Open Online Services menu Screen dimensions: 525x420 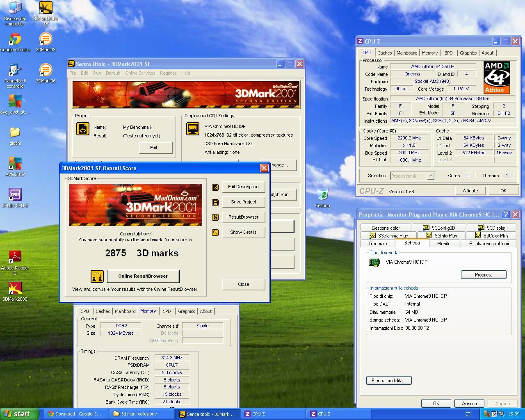[x=140, y=73]
